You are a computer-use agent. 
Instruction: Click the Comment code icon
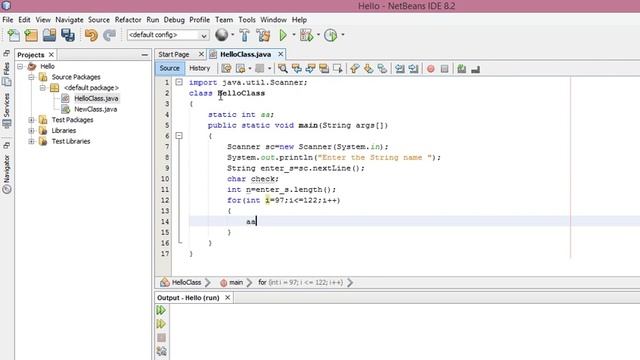pos(462,69)
